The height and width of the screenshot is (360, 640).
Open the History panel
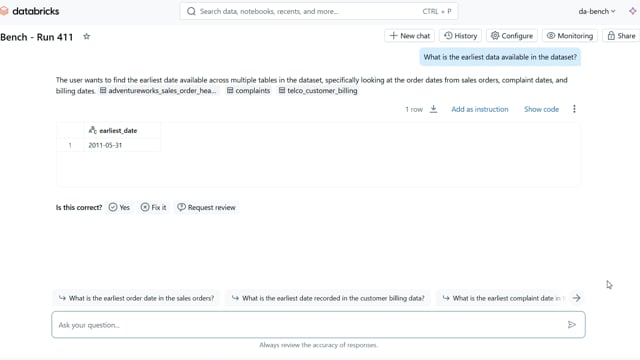coord(460,36)
